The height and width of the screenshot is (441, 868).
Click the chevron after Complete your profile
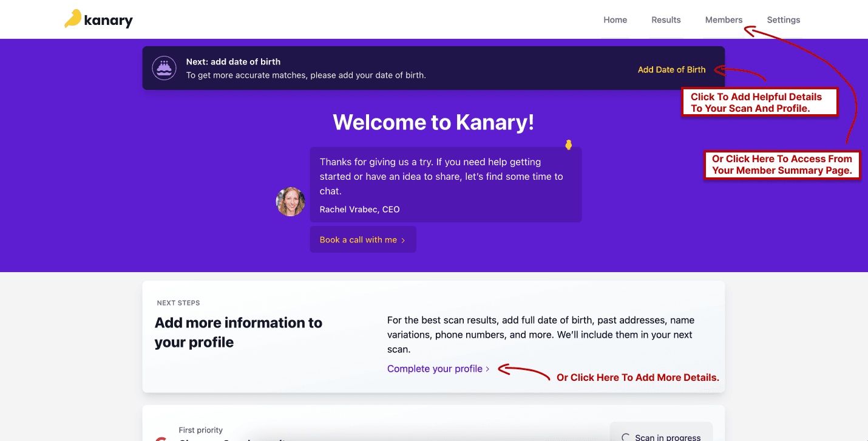click(x=487, y=369)
